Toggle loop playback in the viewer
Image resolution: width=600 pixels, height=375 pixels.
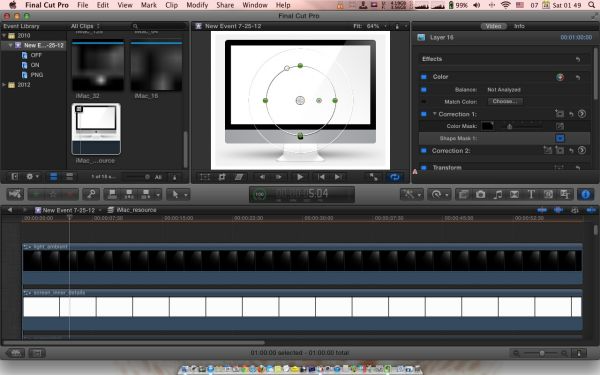(x=395, y=177)
